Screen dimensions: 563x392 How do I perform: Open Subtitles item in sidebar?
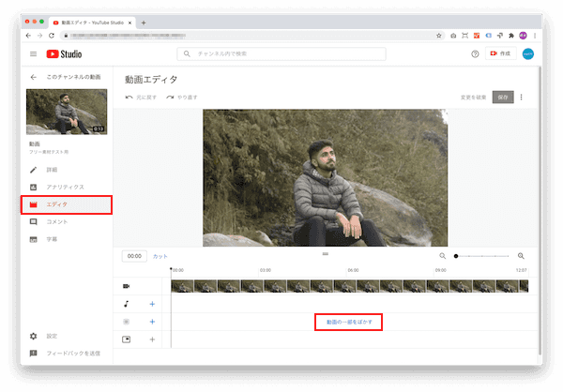67,239
